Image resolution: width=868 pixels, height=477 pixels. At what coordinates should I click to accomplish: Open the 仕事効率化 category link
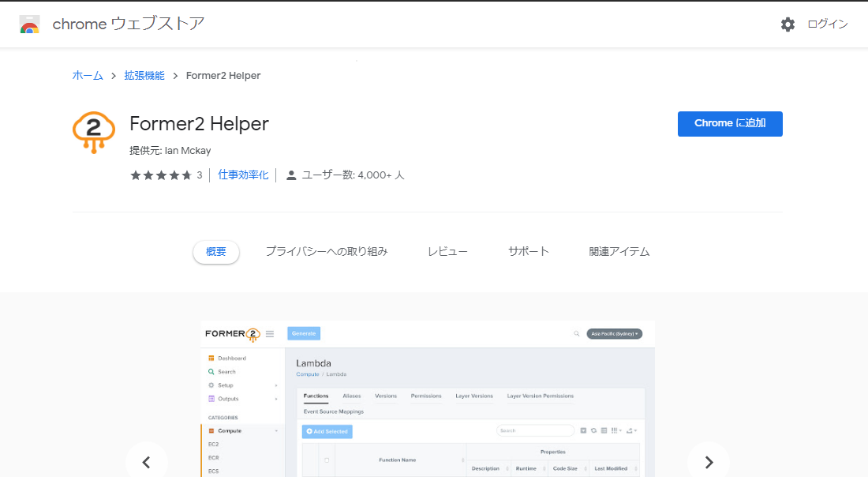point(243,175)
